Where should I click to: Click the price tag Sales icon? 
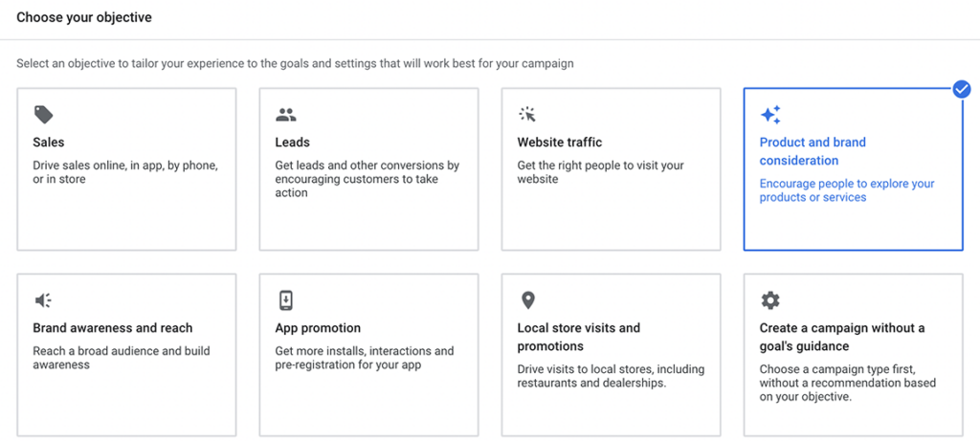pyautogui.click(x=43, y=115)
